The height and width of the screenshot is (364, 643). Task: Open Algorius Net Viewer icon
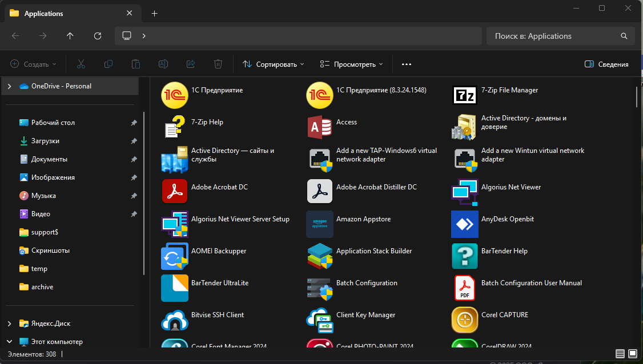(465, 192)
